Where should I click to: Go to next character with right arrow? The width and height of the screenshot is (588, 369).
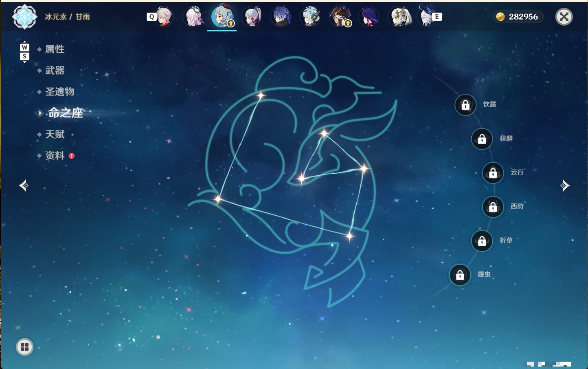click(565, 186)
